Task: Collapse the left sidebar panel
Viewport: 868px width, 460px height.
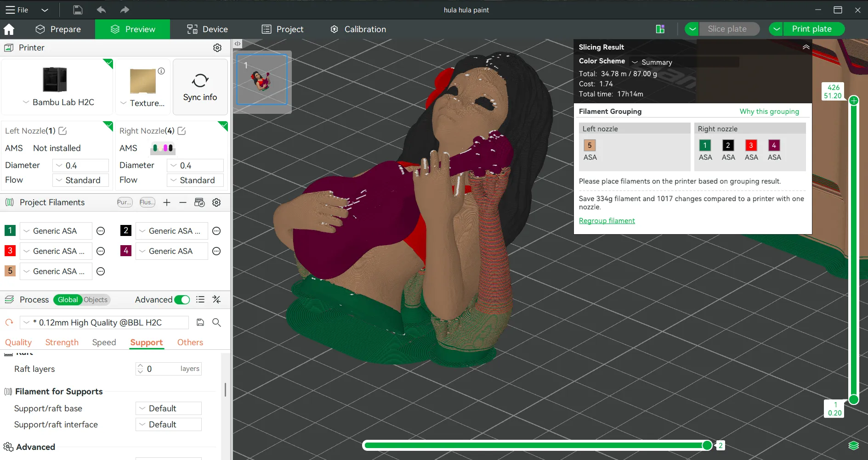Action: (x=237, y=44)
